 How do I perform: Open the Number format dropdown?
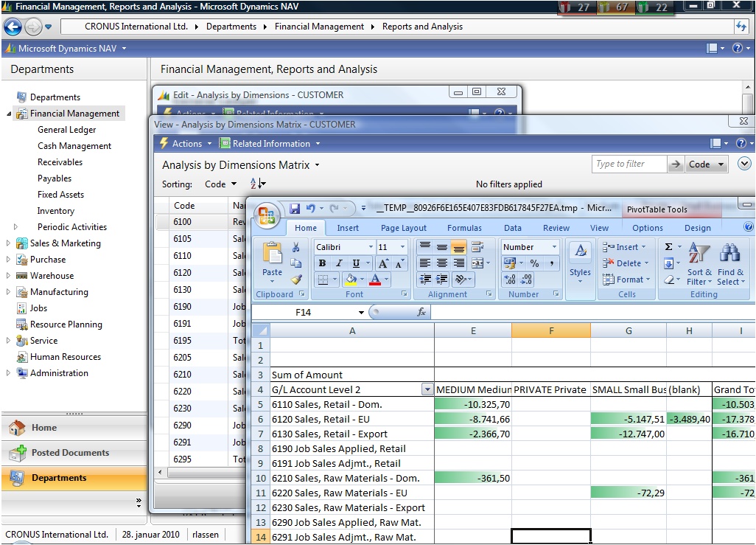554,247
